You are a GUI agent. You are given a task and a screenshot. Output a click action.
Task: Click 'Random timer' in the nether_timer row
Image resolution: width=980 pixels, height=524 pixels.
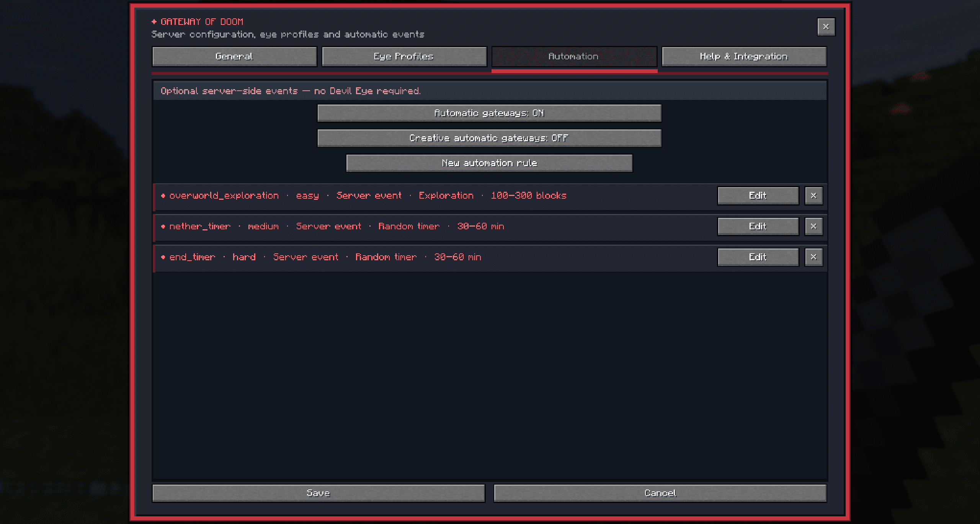click(x=409, y=226)
